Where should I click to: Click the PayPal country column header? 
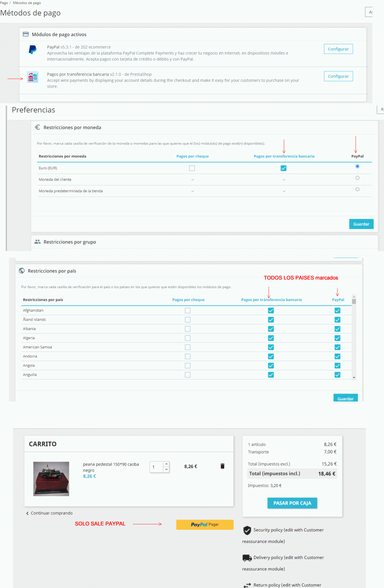pyautogui.click(x=338, y=300)
